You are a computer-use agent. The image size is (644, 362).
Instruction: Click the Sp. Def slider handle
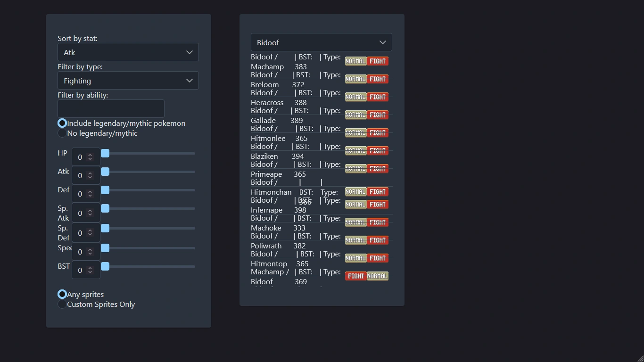coord(105,228)
